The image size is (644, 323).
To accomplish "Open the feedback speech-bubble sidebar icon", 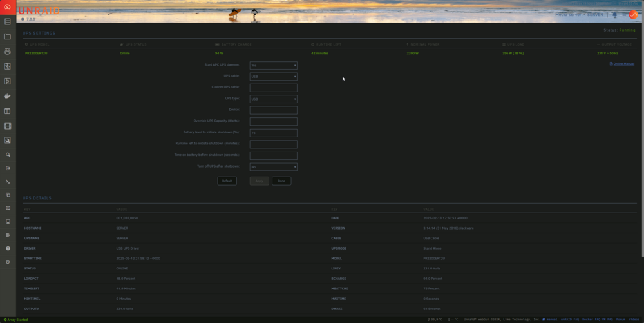I will click(8, 208).
